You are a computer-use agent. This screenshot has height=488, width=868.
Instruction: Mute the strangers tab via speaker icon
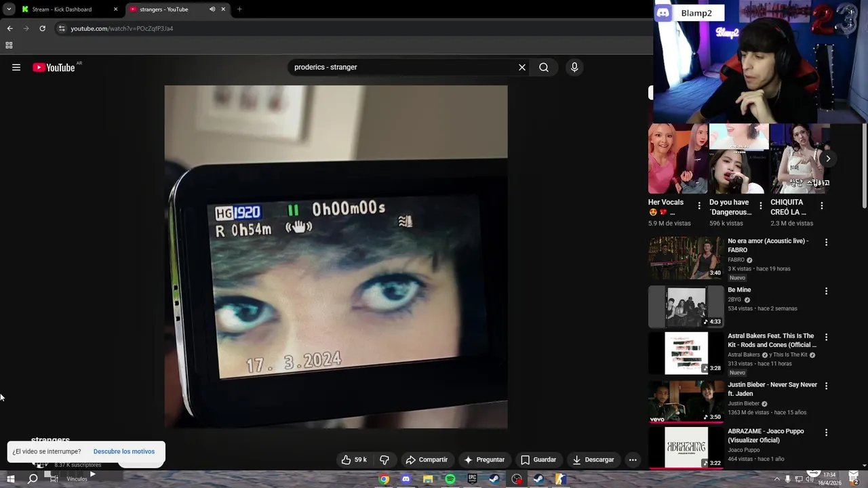212,9
